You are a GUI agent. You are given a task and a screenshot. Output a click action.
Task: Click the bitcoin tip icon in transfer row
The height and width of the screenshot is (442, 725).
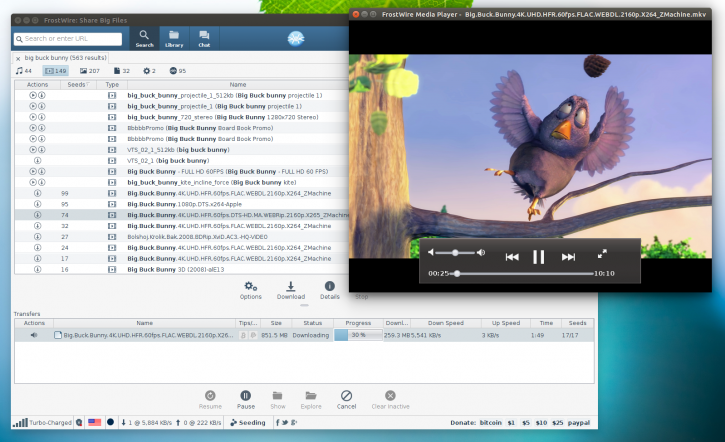pyautogui.click(x=243, y=335)
